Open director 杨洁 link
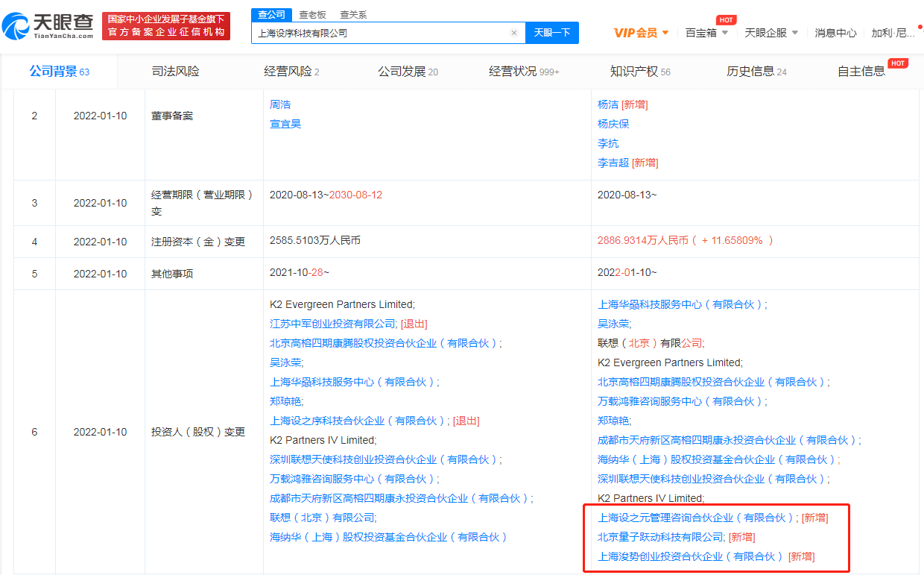Viewport: 924px width, 575px height. pyautogui.click(x=608, y=104)
